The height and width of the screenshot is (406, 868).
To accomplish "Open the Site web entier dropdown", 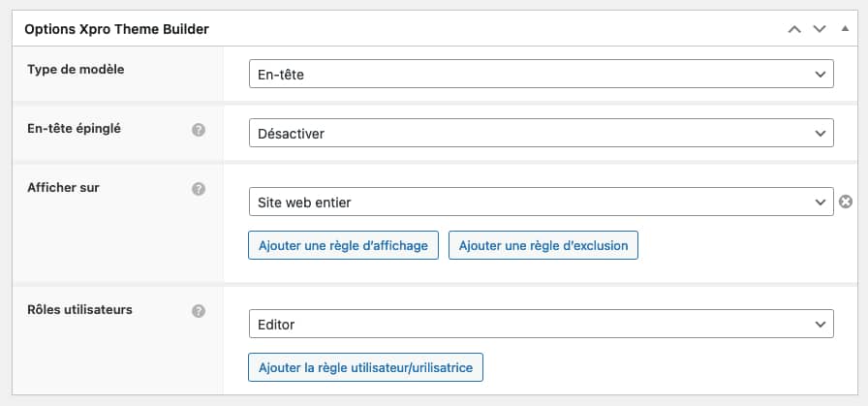I will point(542,202).
